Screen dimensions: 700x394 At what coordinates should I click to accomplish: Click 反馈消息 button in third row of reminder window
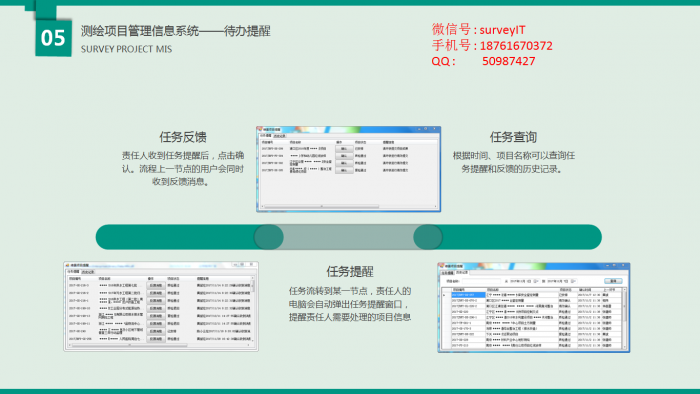point(156,301)
